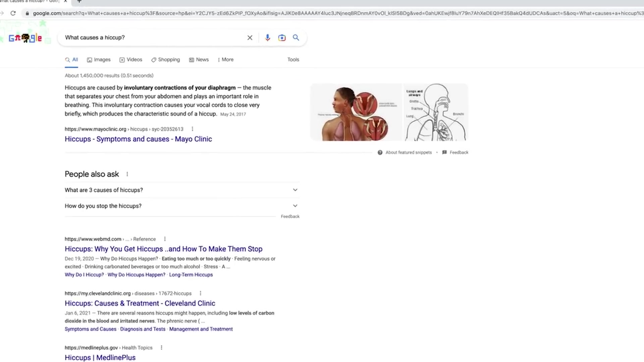Follow the 'Why Do Hiccups Happen?' sitelink
Viewport: 644px width, 362px height.
(137, 275)
